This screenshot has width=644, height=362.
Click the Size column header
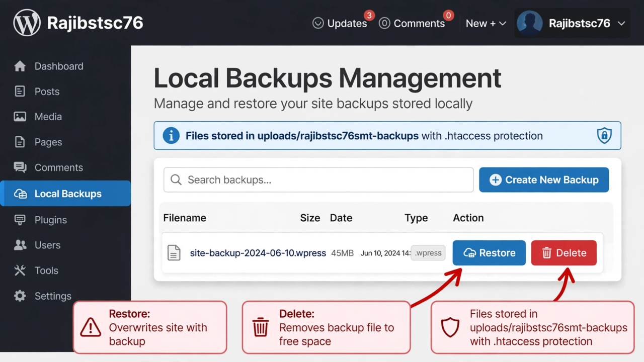tap(310, 218)
